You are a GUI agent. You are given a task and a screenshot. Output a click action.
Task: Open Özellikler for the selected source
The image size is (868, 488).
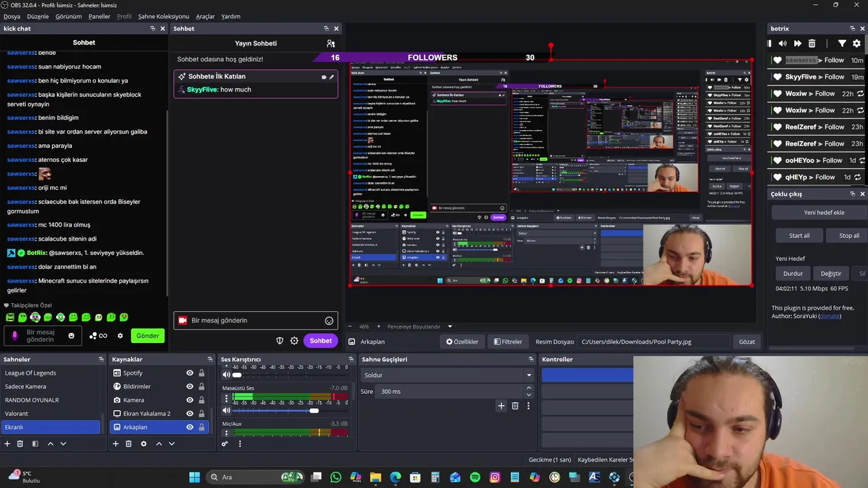pos(462,342)
